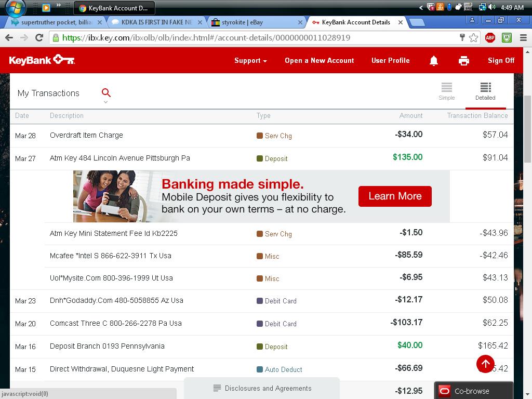
Task: Focus the browser address bar URL
Action: pos(206,37)
